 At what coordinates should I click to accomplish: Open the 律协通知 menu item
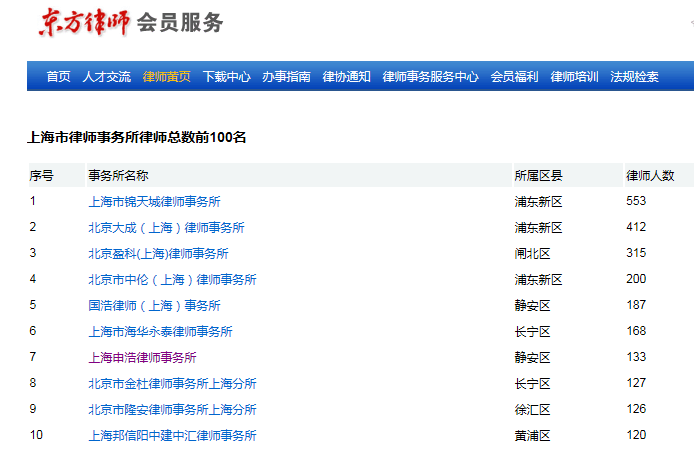[346, 77]
